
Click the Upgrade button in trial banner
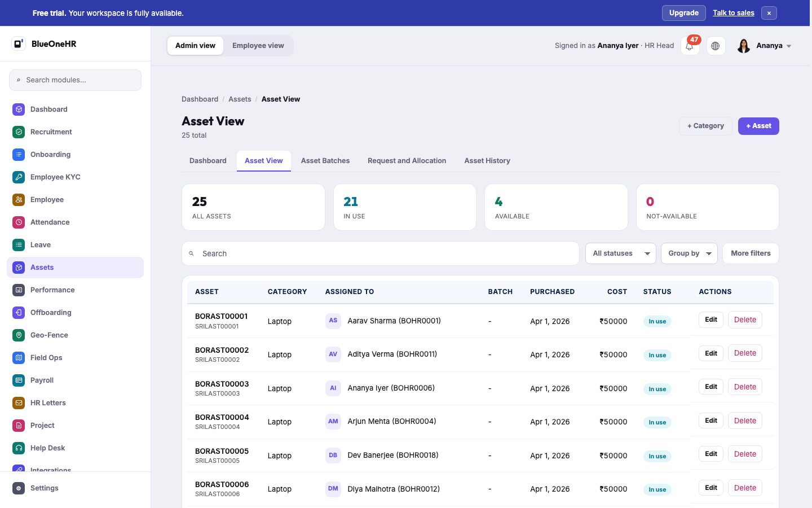[x=684, y=13]
